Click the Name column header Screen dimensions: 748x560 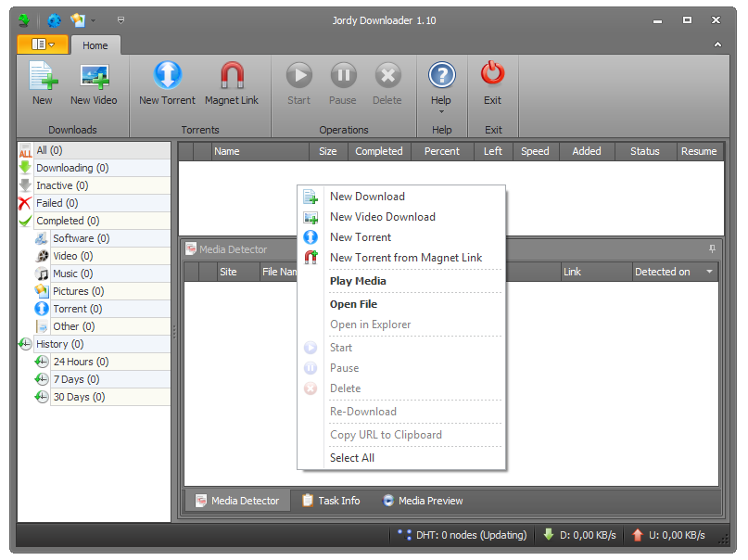[x=260, y=151]
